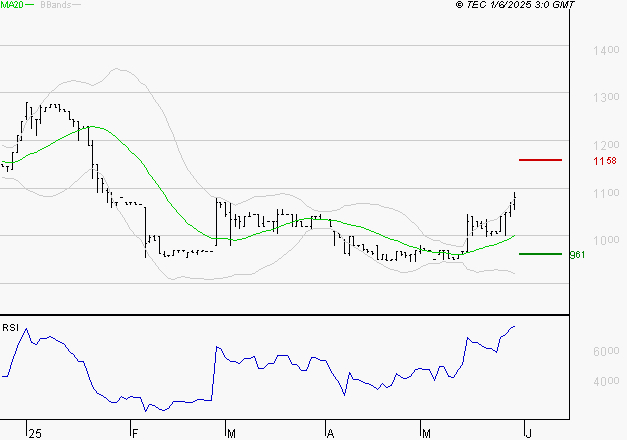The width and height of the screenshot is (627, 440).
Task: Select the green MA20 legend line swatch
Action: [x=32, y=5]
